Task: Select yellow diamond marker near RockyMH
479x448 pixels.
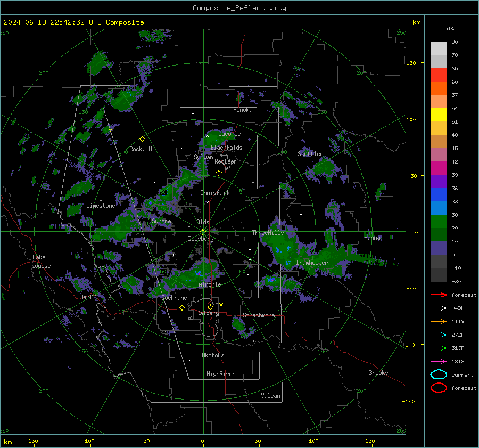Action: (142, 139)
